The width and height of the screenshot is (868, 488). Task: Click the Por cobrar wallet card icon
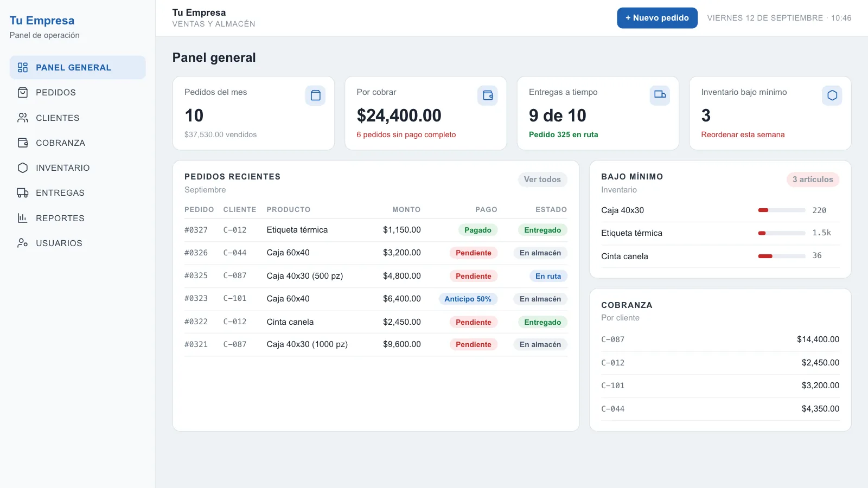pos(488,95)
